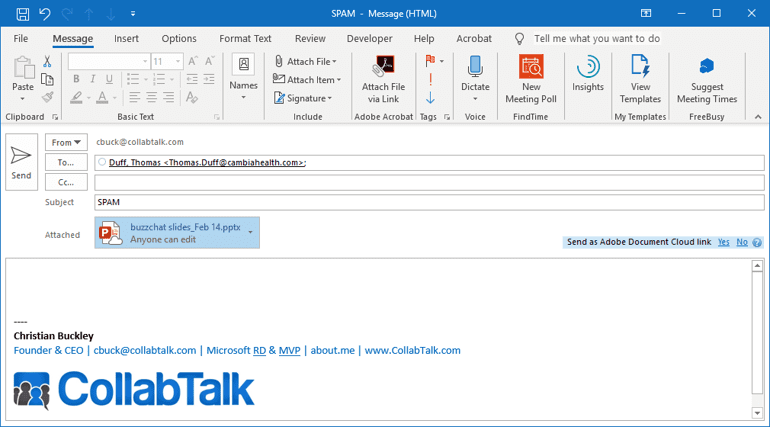The width and height of the screenshot is (770, 427).
Task: Click the Tell me what you want to do box
Action: [x=597, y=38]
